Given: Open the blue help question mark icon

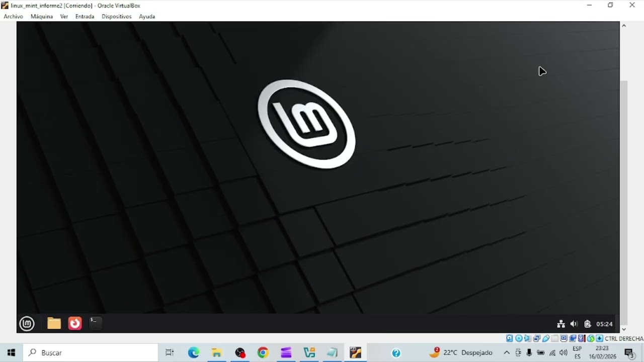Looking at the screenshot, I should tap(396, 353).
